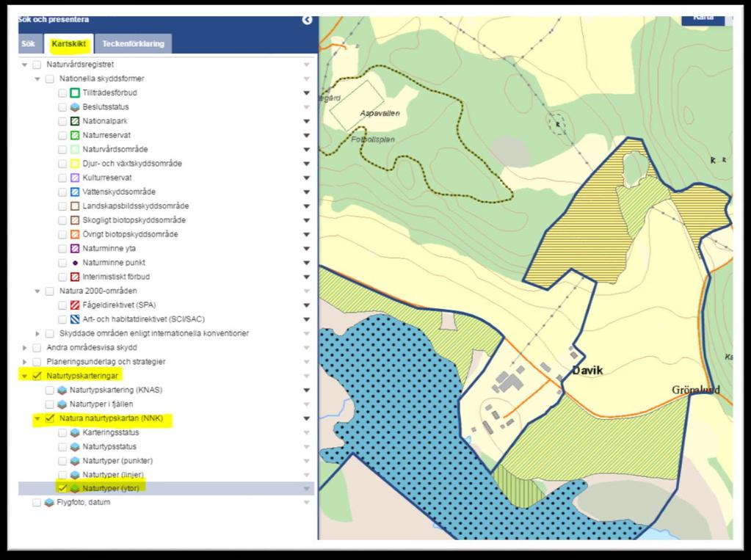751x560 pixels.
Task: Click the Beslutsstatus layer group icon
Action: [75, 107]
